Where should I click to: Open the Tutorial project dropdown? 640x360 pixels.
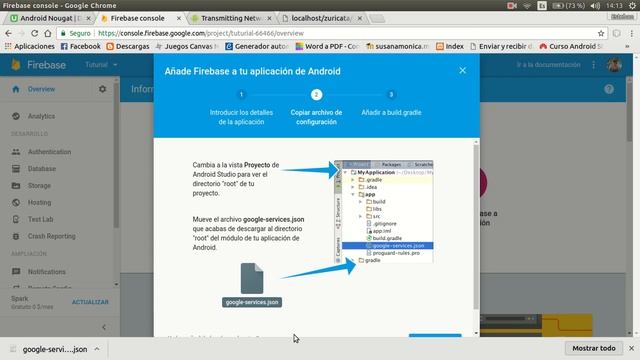coord(101,64)
